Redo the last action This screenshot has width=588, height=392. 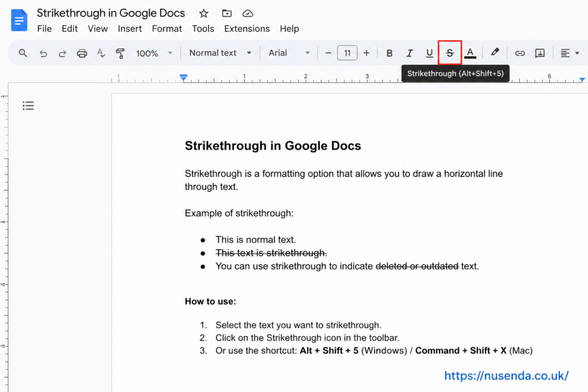tap(62, 53)
